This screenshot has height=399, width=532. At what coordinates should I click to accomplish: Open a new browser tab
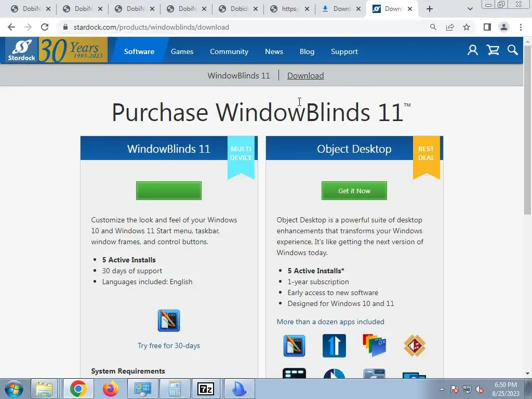[x=430, y=9]
